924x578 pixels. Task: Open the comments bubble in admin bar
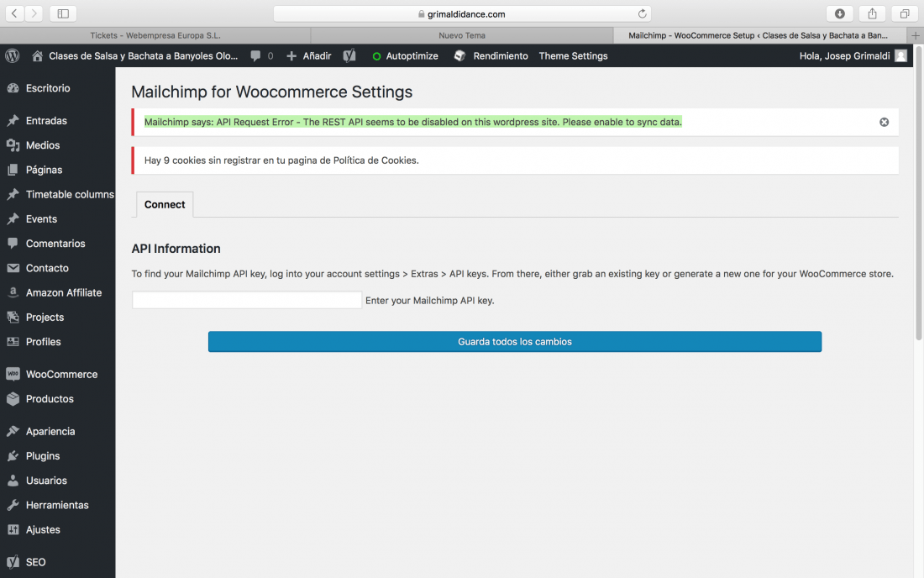tap(255, 56)
